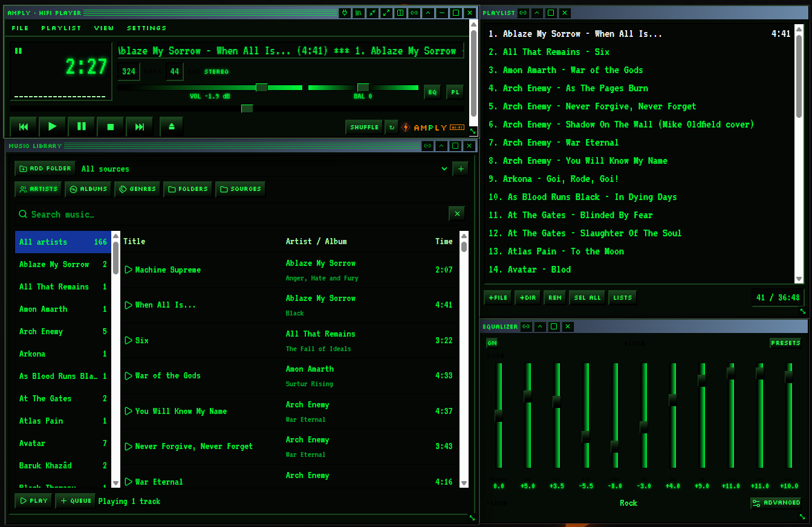Screen dimensions: 812x527
Task: Open equalizer PRESETS list
Action: tap(785, 343)
